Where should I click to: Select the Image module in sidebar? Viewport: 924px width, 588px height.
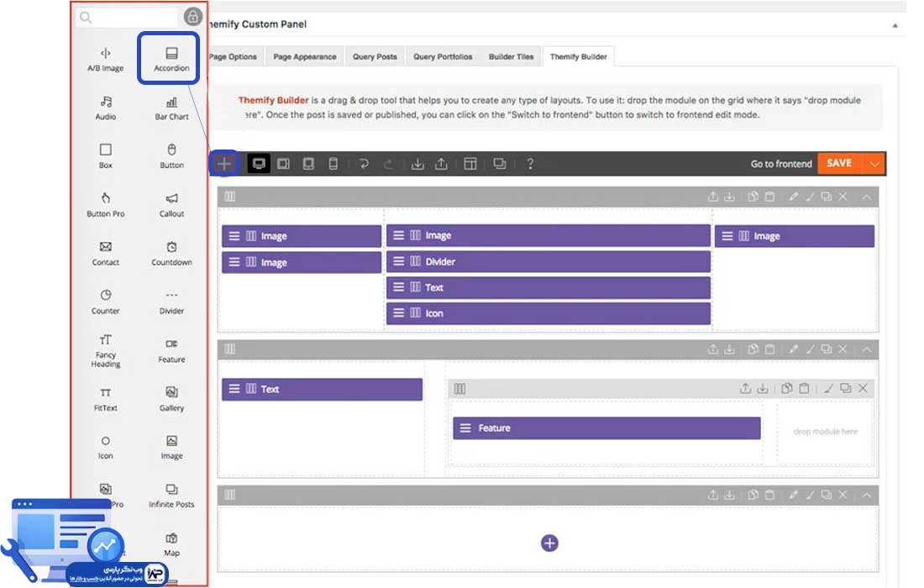[x=171, y=447]
